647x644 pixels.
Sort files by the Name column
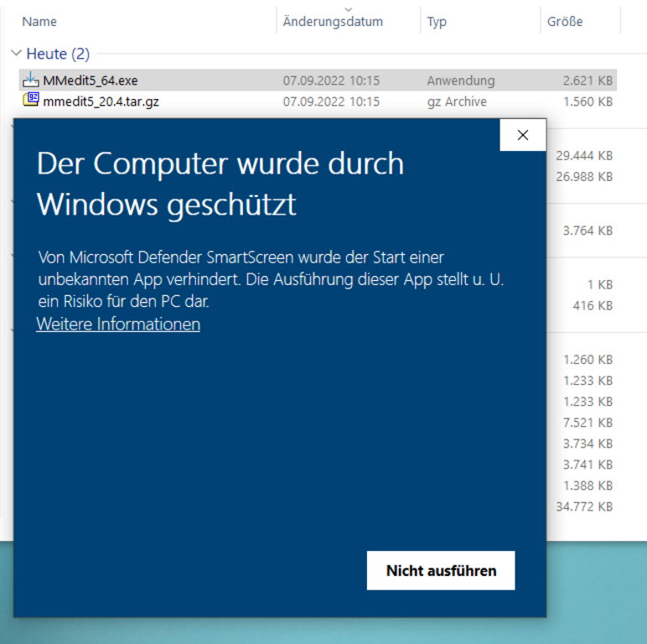[39, 21]
